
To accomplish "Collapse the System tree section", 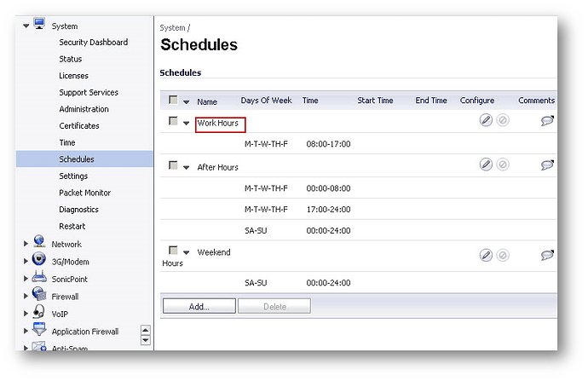I will 26,26.
